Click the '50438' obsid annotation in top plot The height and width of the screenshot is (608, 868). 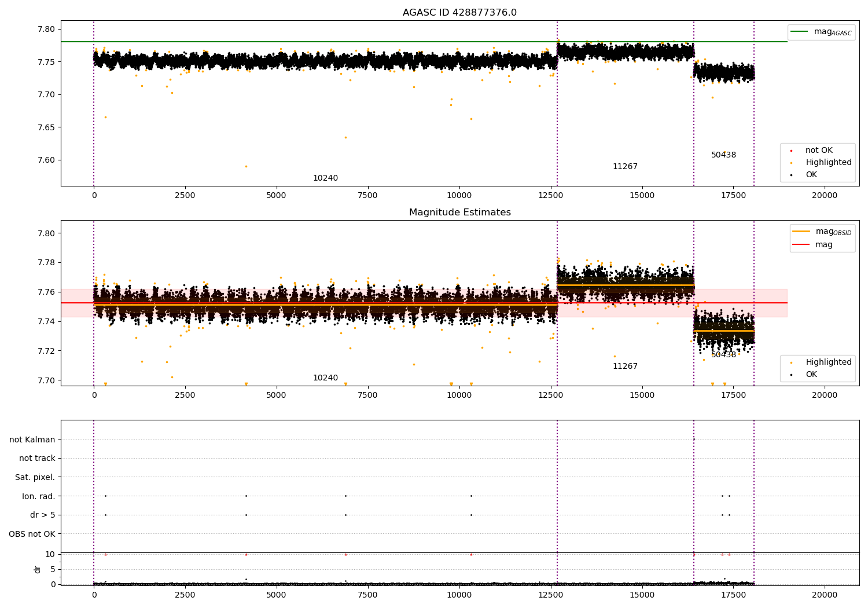[723, 155]
